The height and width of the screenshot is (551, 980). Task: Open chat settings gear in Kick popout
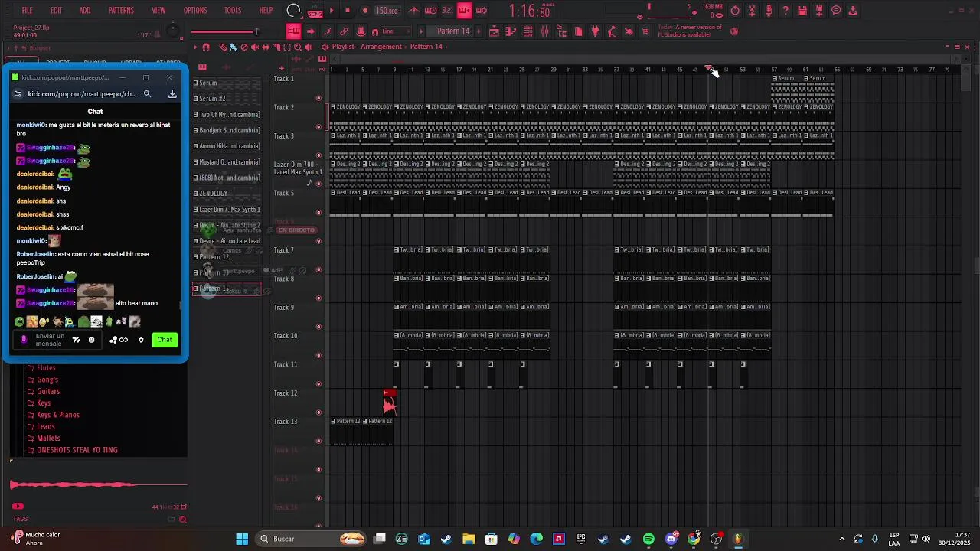coord(141,340)
